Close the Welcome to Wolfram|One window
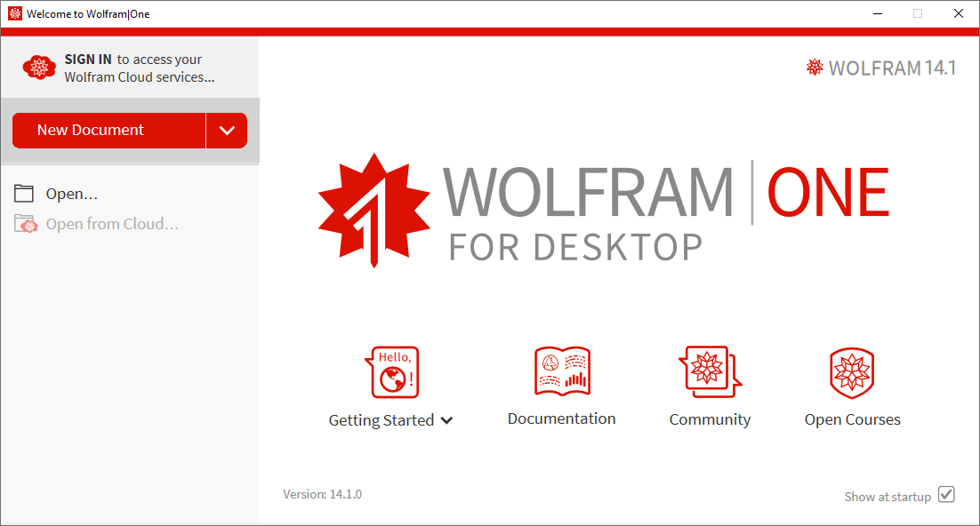 coord(958,13)
